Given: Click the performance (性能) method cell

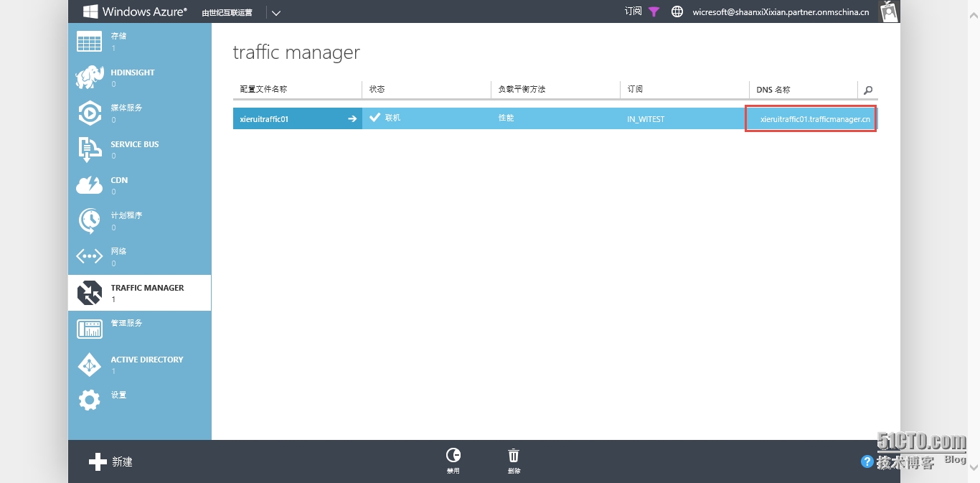Looking at the screenshot, I should tap(556, 118).
